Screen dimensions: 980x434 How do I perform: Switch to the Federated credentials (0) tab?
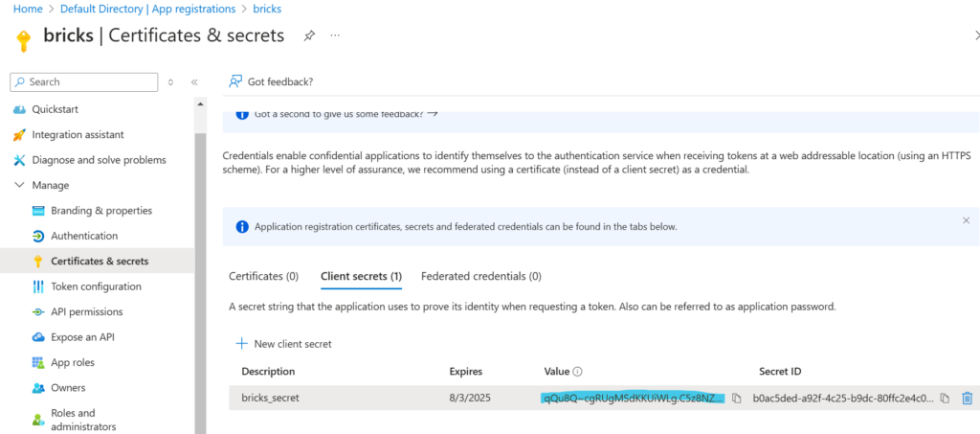[x=480, y=276]
